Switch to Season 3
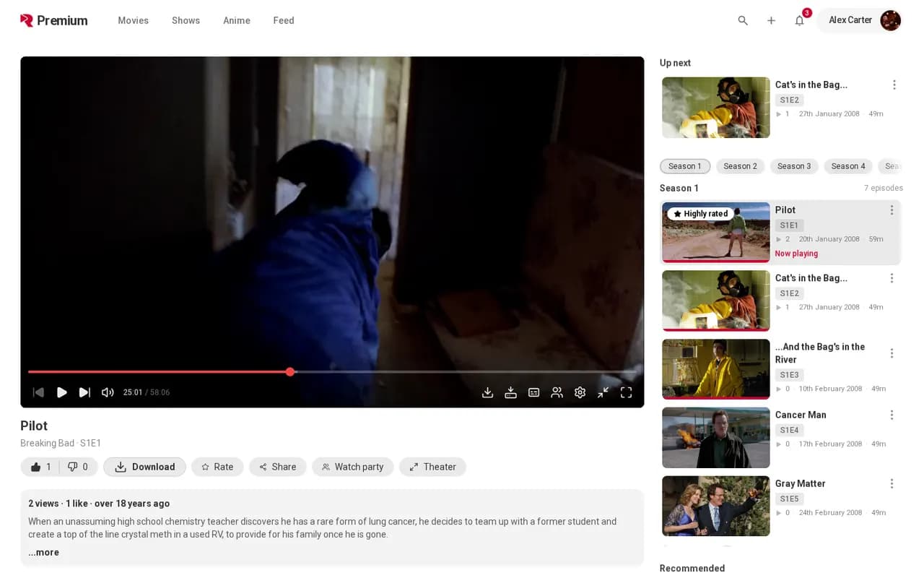The height and width of the screenshot is (578, 924). pyautogui.click(x=794, y=166)
